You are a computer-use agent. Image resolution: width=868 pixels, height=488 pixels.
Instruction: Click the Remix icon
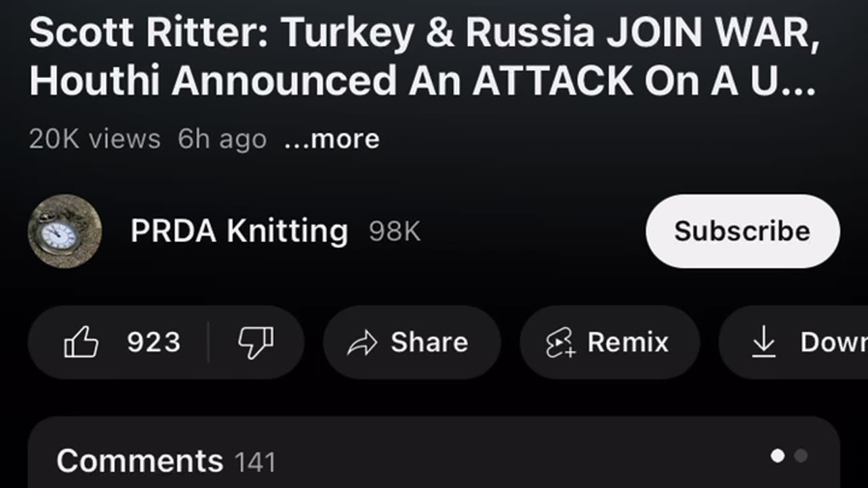(560, 343)
